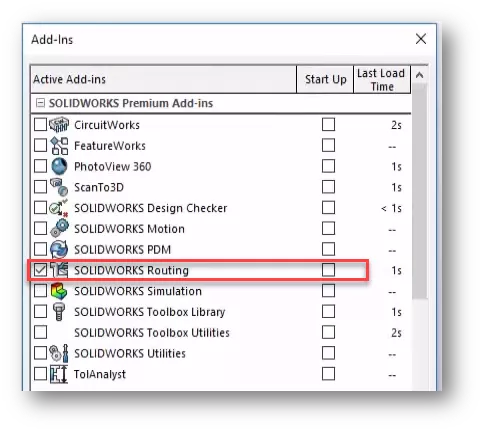
Task: Click the SOLIDWORKS PDM icon
Action: (59, 249)
